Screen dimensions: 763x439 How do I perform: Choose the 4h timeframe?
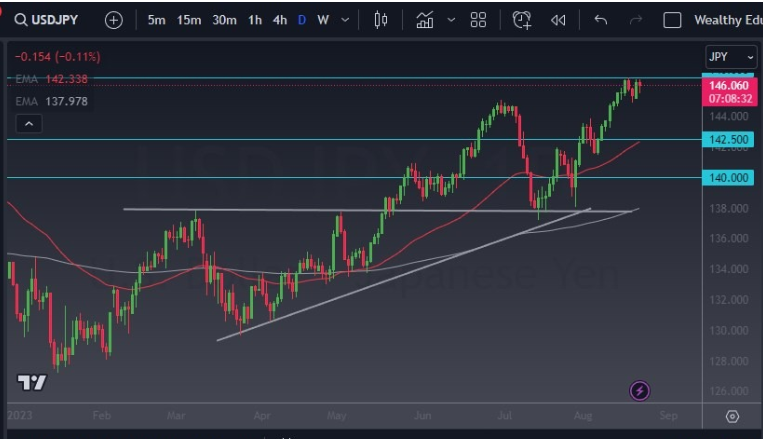[x=280, y=20]
